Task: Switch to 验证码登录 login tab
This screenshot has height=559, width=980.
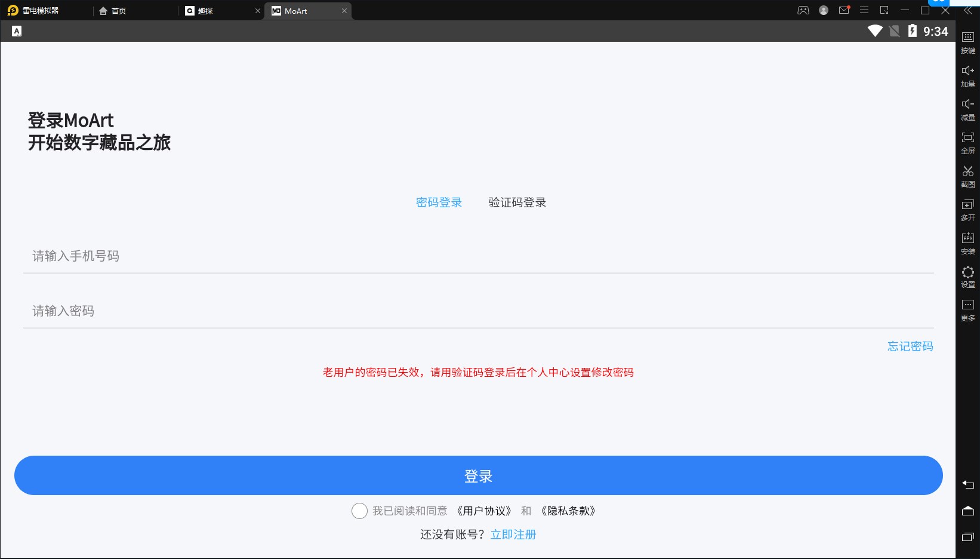Action: [x=517, y=202]
